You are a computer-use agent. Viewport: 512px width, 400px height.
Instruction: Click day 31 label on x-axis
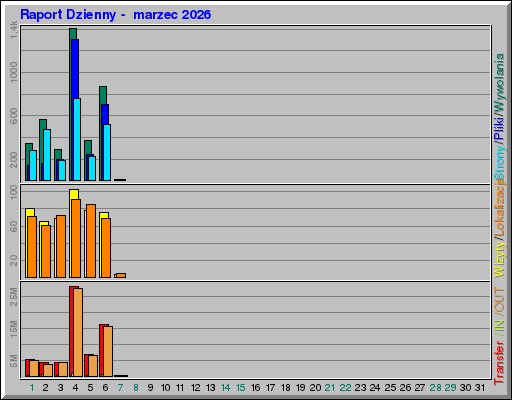point(480,388)
